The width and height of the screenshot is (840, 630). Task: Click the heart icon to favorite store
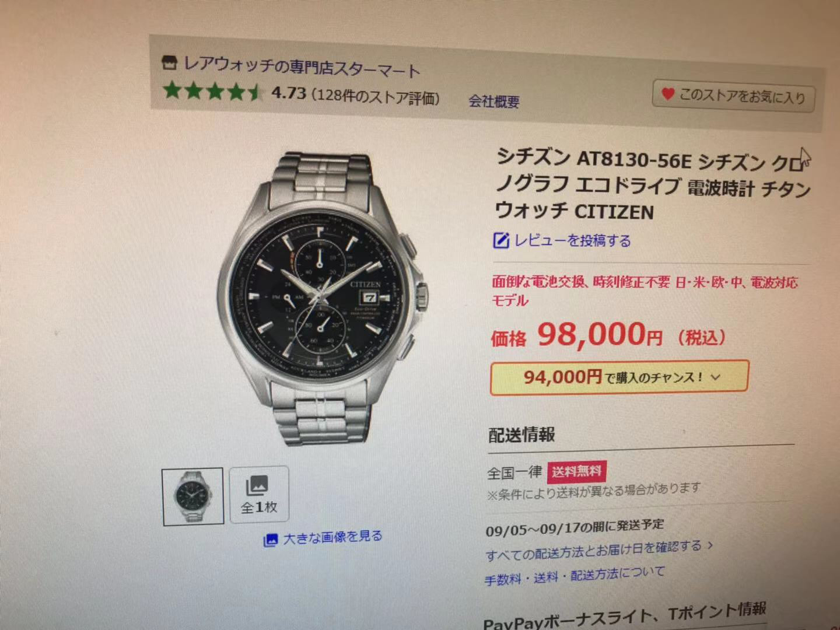667,93
